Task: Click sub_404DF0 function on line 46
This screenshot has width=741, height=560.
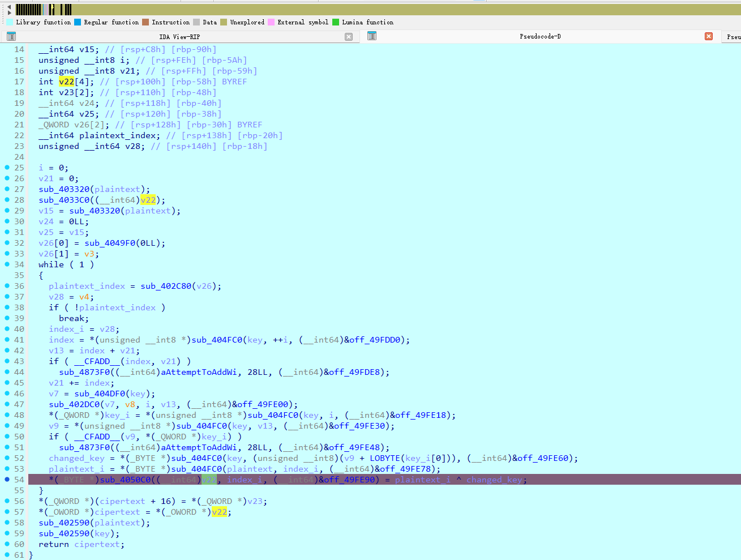Action: (100, 394)
